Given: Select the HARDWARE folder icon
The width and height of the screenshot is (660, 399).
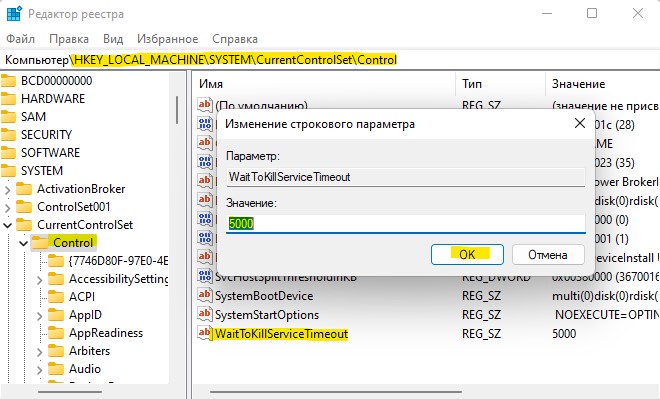Looking at the screenshot, I should click(x=8, y=98).
